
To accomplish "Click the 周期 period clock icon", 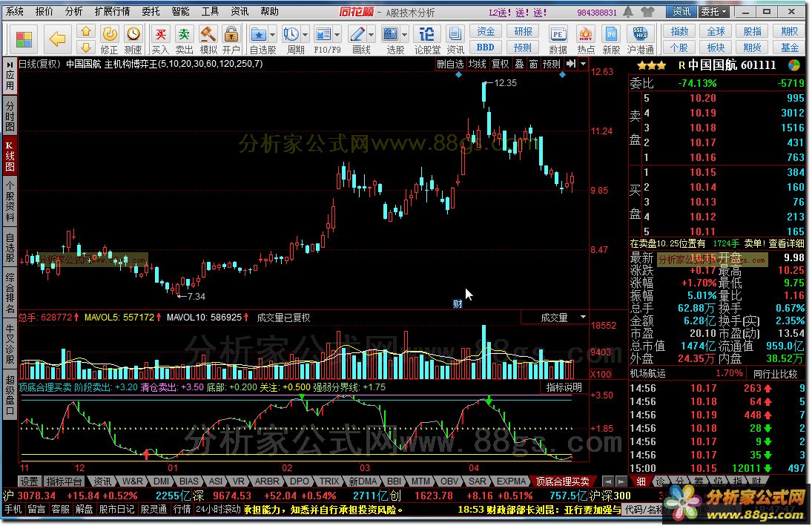I will pos(291,35).
